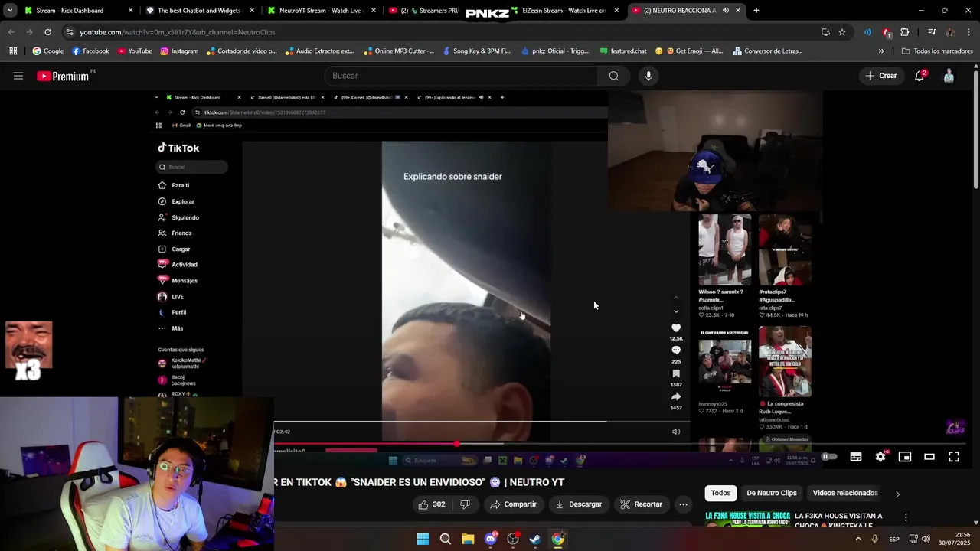The width and height of the screenshot is (980, 551).
Task: Click ESP language indicator in taskbar
Action: tap(893, 540)
